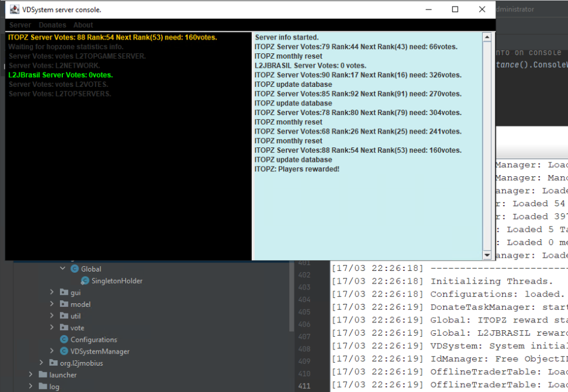Expand the org.l2jmobius package
The image size is (568, 392).
pyautogui.click(x=41, y=362)
